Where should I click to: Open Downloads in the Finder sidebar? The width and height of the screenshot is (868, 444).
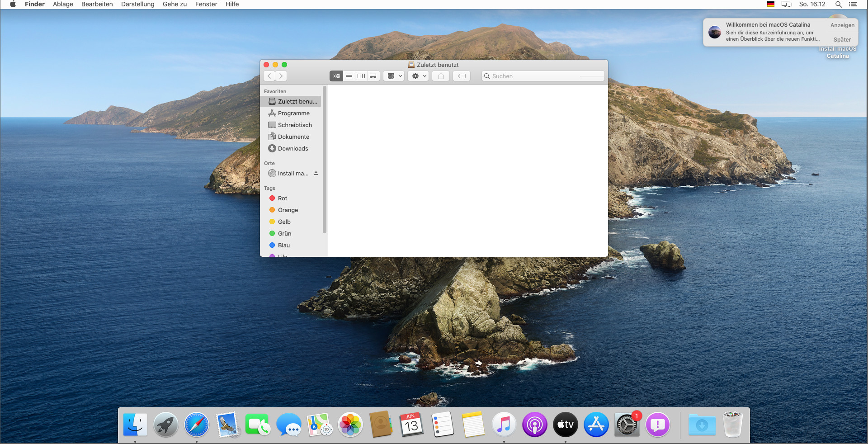pyautogui.click(x=292, y=148)
